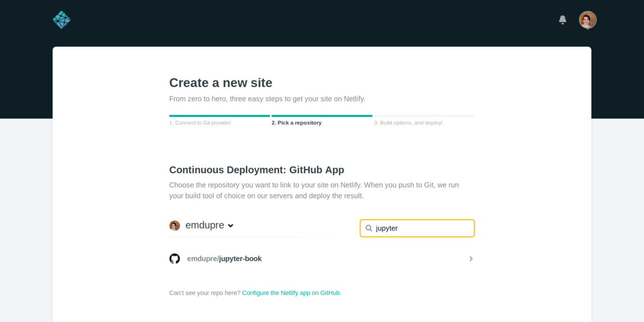Expand the down arrow next to emdupre
644x322 pixels.
[230, 226]
